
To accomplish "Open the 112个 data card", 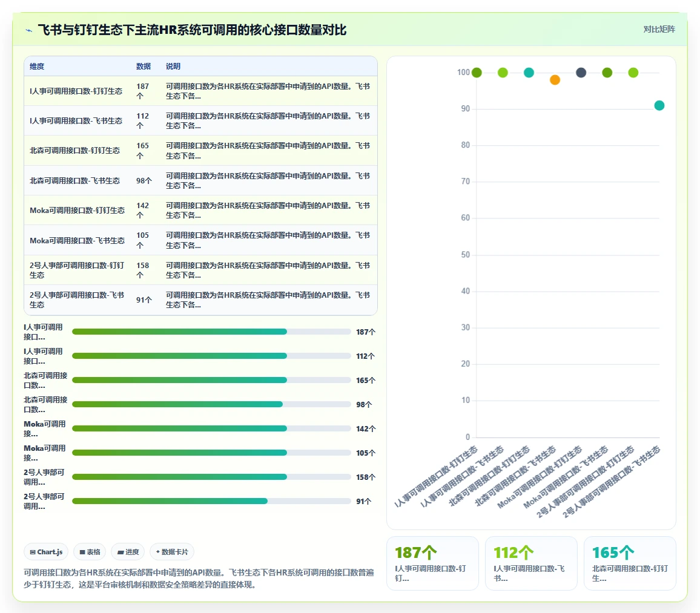I will (531, 563).
